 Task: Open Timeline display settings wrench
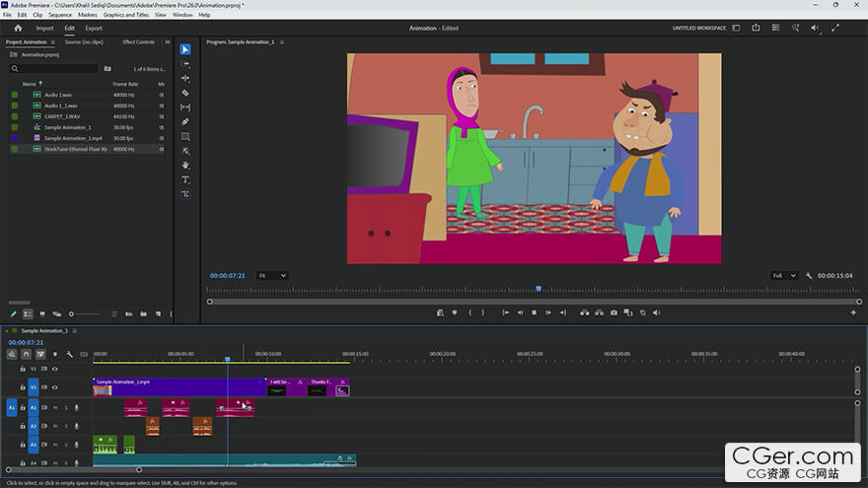click(69, 354)
